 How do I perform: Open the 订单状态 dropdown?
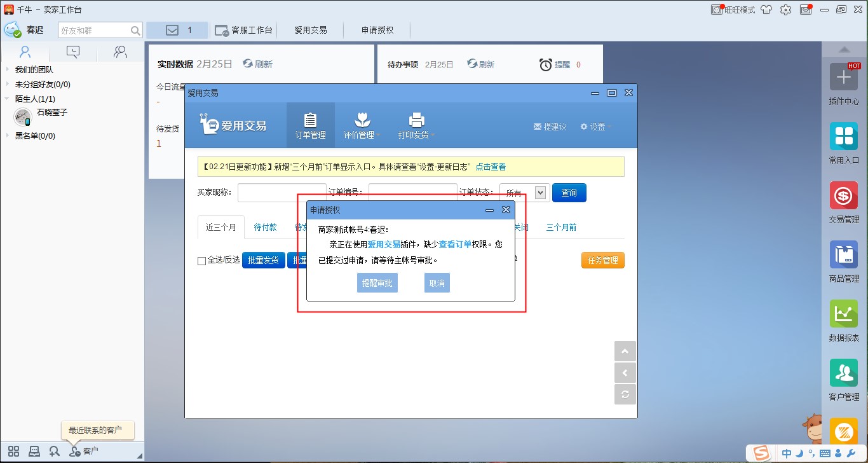click(524, 193)
